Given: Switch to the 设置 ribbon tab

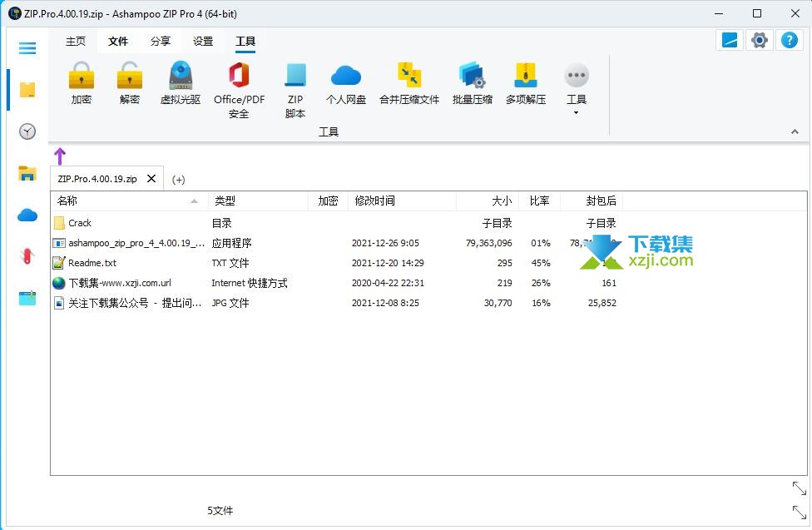Looking at the screenshot, I should 203,42.
